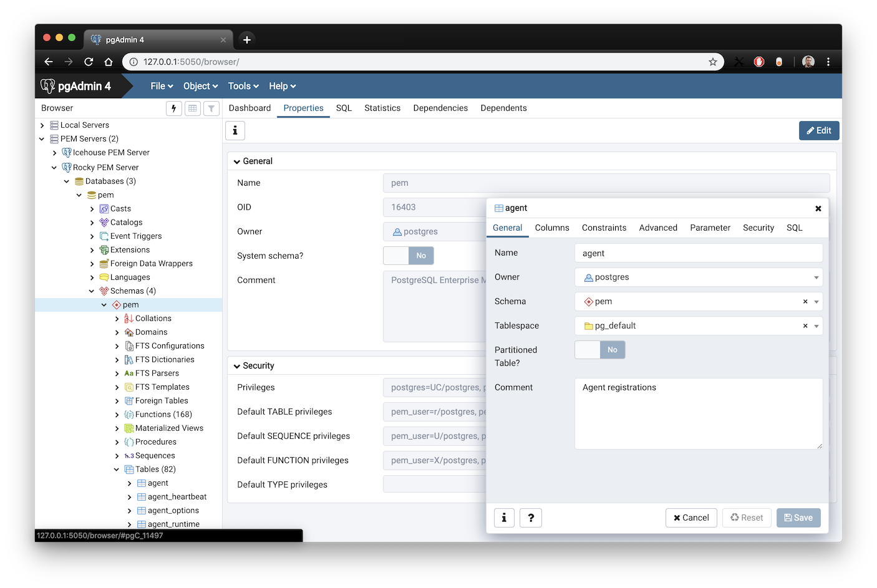Toggle the System schema switch
Viewport: 877px width, 588px height.
tap(409, 256)
